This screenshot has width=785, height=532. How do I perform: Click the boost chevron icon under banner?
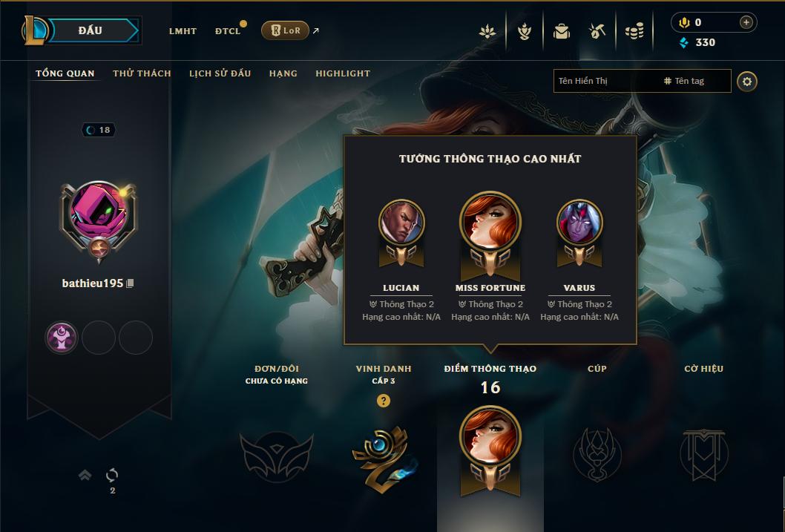pyautogui.click(x=85, y=475)
